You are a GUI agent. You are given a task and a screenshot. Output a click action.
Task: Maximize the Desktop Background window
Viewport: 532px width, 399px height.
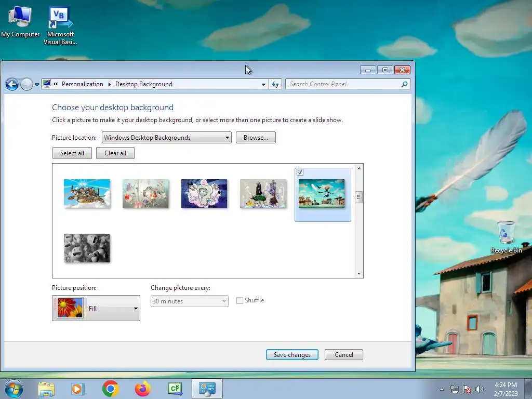pos(385,70)
